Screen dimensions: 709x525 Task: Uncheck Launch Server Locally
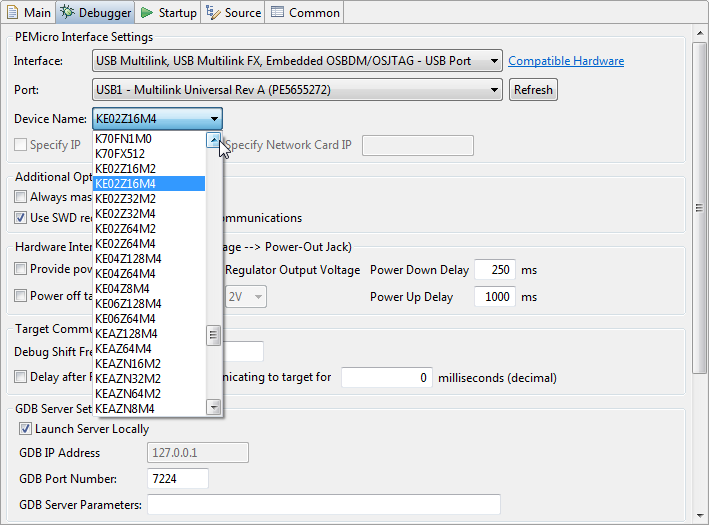click(25, 429)
